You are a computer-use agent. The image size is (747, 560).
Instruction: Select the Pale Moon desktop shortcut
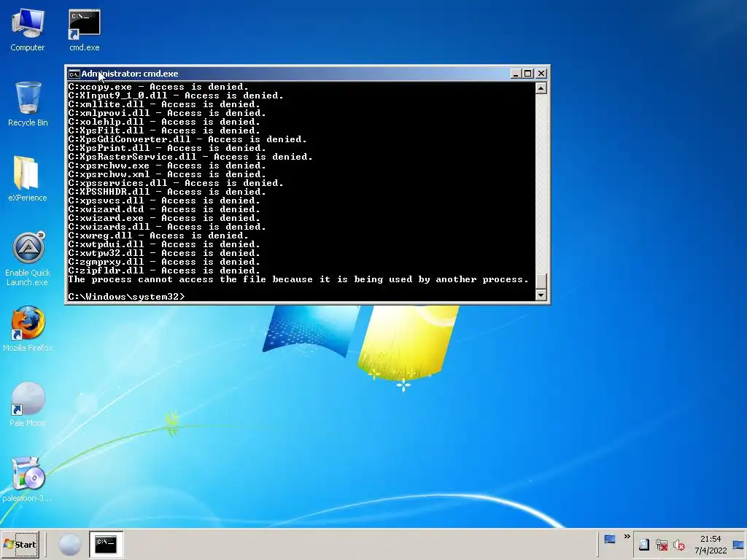tap(28, 404)
